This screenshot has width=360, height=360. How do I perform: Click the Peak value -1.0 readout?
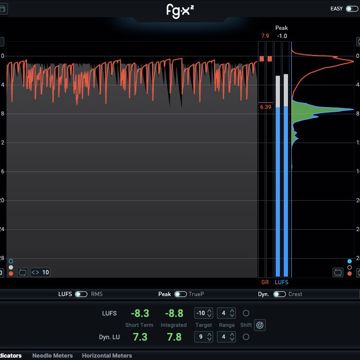[282, 36]
